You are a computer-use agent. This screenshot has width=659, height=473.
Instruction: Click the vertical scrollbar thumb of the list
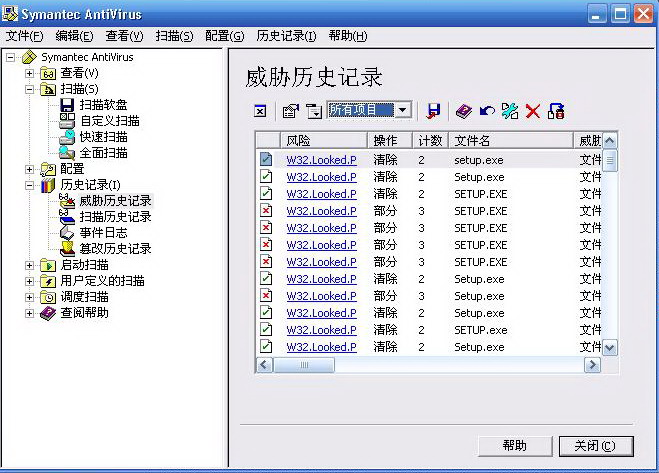[x=610, y=160]
